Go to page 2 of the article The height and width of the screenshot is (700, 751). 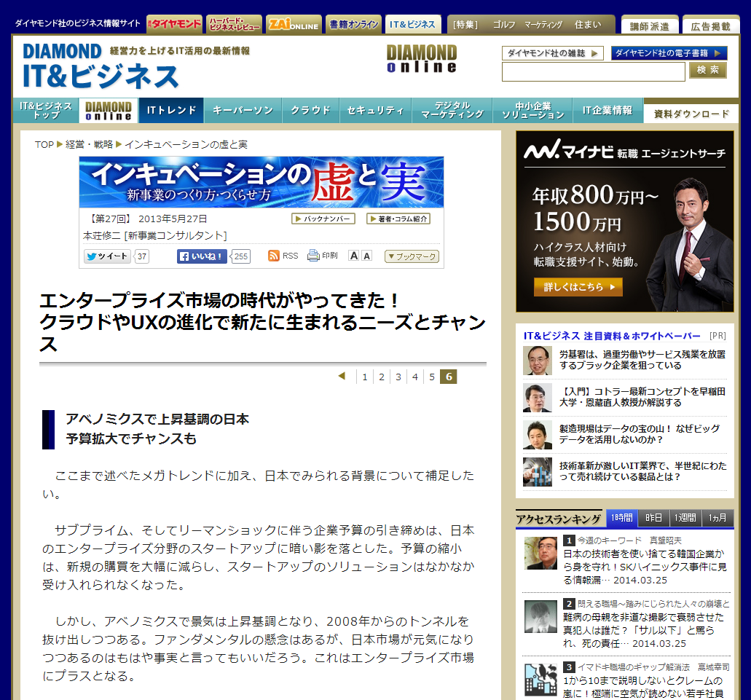[382, 377]
